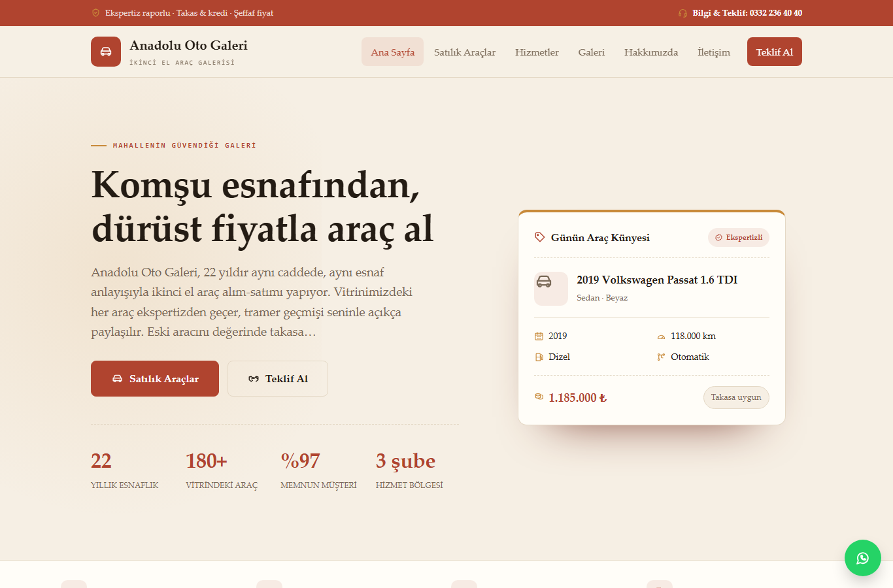Click the fuel pump icon next to Dizel
Screen dimensions: 893x588
point(539,357)
